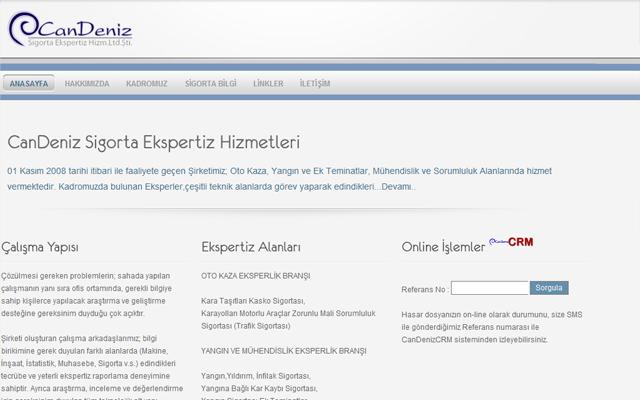Click the Hasar dosyanızın on-line paragraph
The width and height of the screenshot is (640, 400).
click(x=492, y=327)
